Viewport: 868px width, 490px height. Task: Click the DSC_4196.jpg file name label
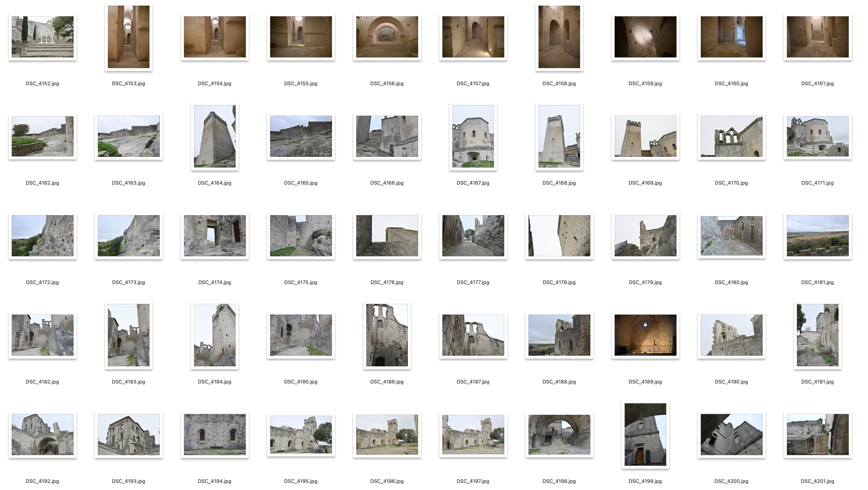[x=387, y=481]
